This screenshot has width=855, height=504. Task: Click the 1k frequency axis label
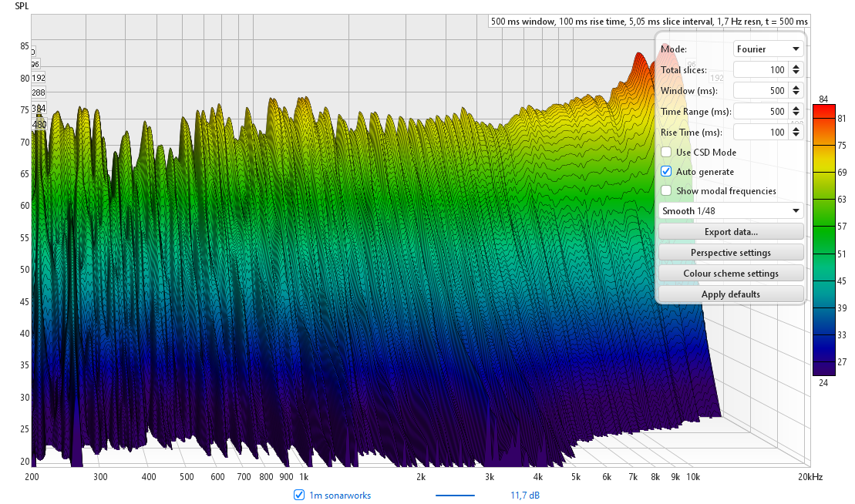point(304,477)
